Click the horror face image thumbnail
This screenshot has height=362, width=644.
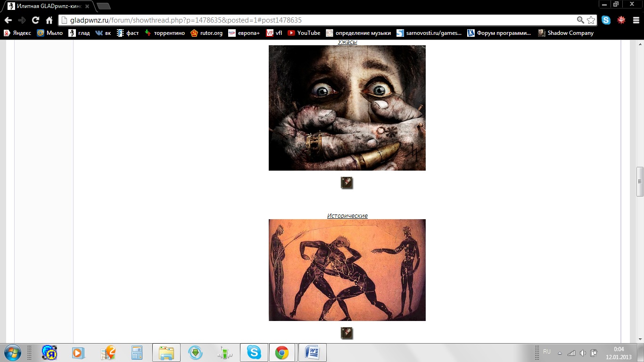[x=347, y=108]
